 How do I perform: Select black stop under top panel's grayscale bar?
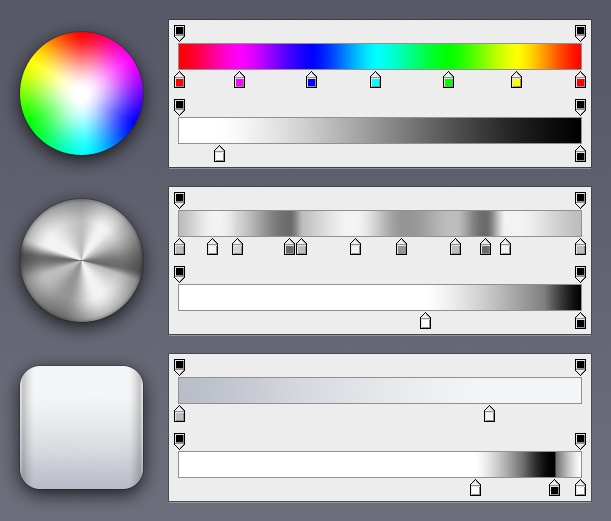580,154
